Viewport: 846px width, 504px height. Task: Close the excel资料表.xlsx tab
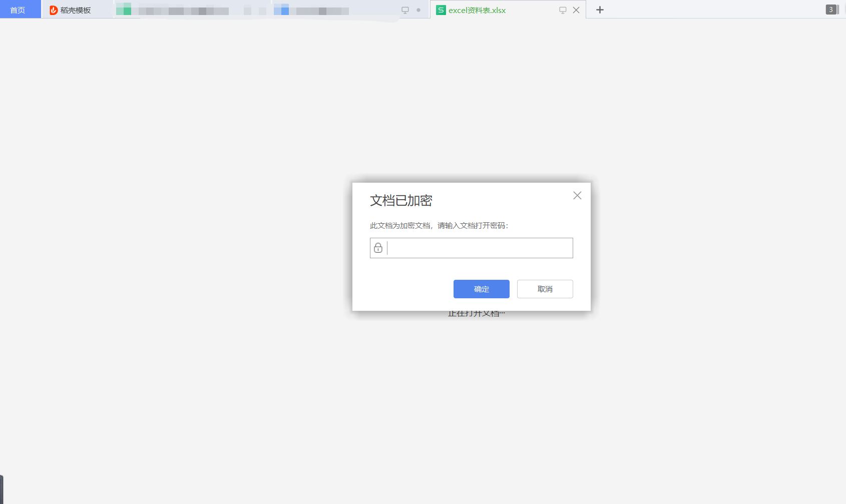click(576, 10)
